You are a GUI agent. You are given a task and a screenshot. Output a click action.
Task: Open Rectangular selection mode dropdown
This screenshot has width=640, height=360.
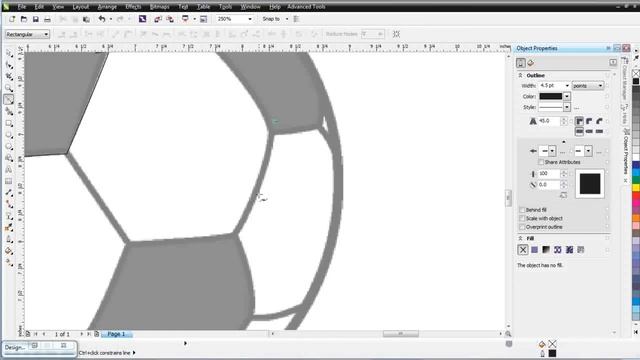[27, 34]
